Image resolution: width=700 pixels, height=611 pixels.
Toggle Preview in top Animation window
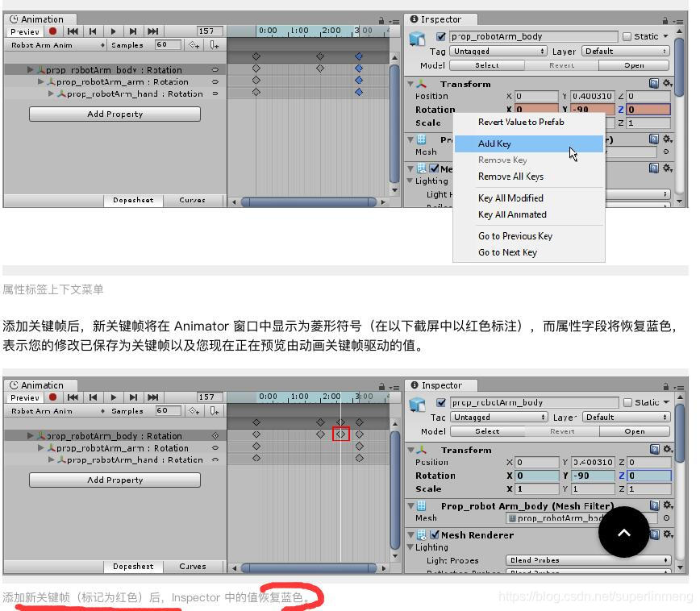point(25,31)
